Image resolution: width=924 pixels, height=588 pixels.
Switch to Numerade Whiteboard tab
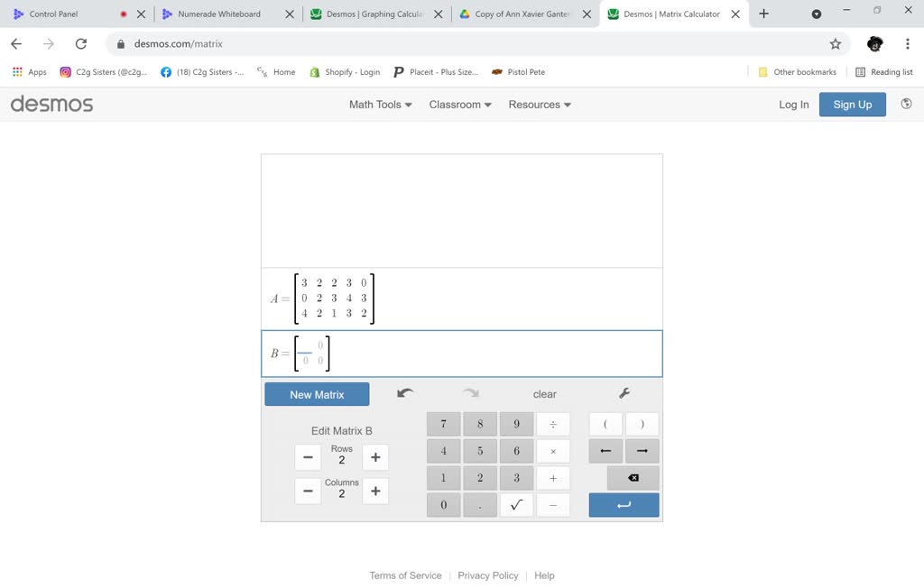[x=219, y=14]
